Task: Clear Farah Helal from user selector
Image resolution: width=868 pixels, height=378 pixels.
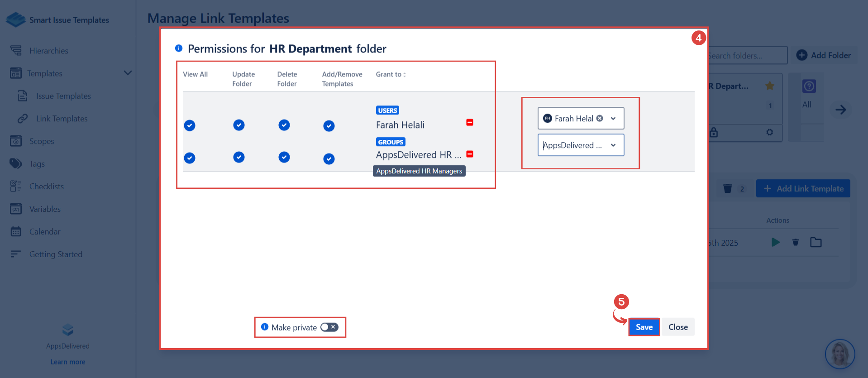Action: pyautogui.click(x=600, y=118)
